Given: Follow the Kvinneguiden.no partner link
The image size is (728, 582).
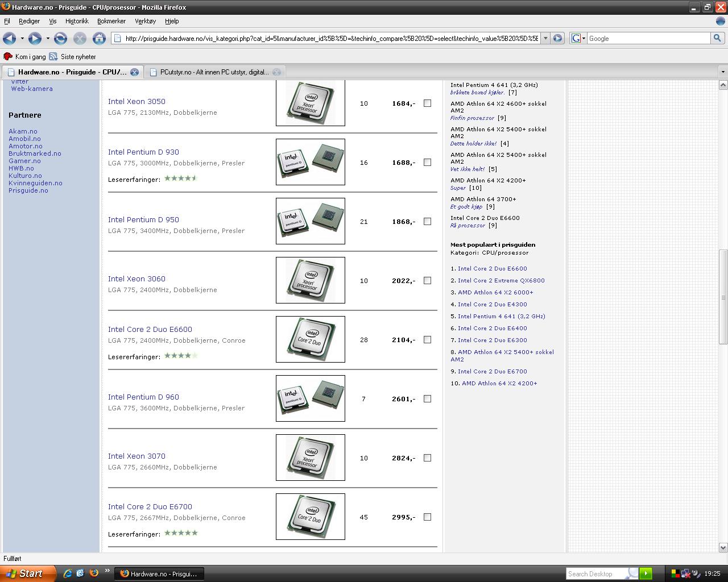Looking at the screenshot, I should (35, 183).
